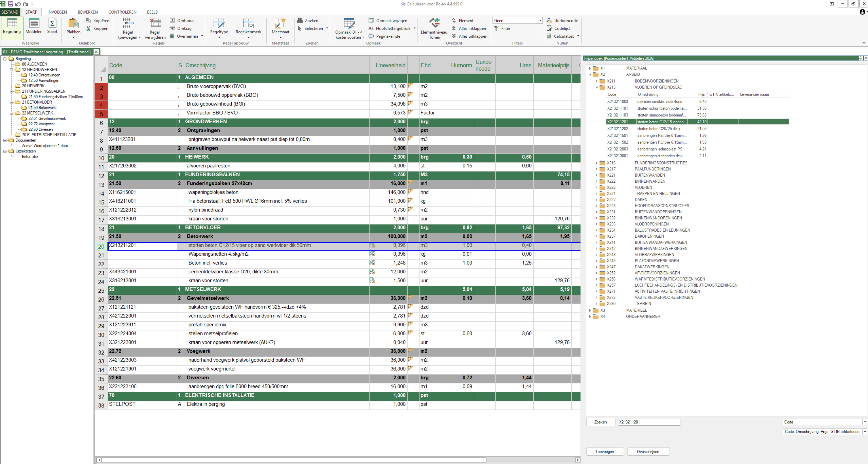Click the Plakken paste icon
Image resolution: width=868 pixels, height=464 pixels.
coord(73,24)
